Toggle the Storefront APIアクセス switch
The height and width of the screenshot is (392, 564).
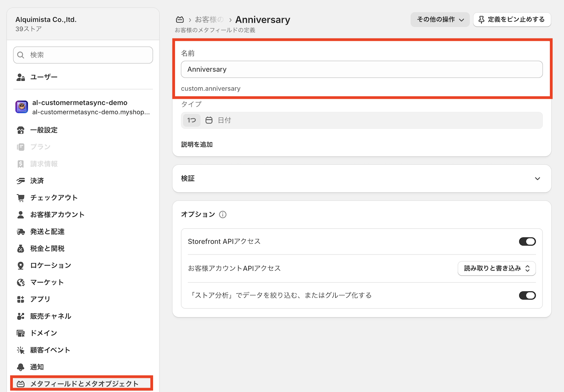pyautogui.click(x=527, y=242)
